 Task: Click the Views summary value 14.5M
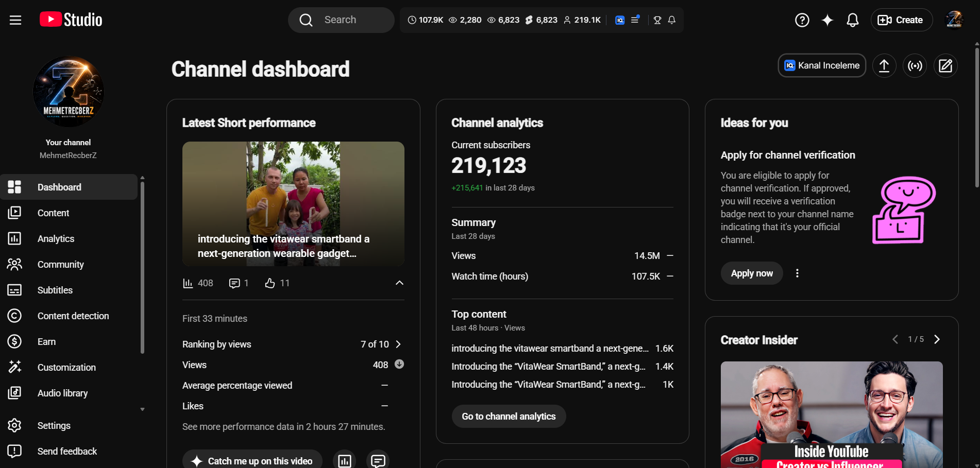click(647, 256)
